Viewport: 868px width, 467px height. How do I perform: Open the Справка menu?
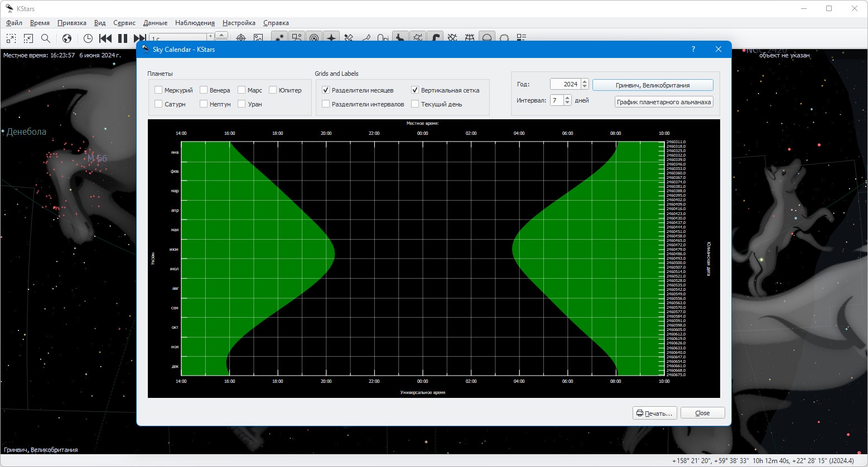coord(276,23)
